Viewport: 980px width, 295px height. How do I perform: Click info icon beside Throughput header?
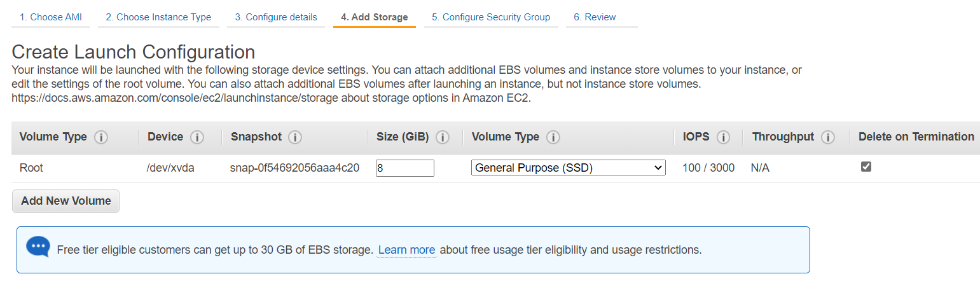coord(827,137)
